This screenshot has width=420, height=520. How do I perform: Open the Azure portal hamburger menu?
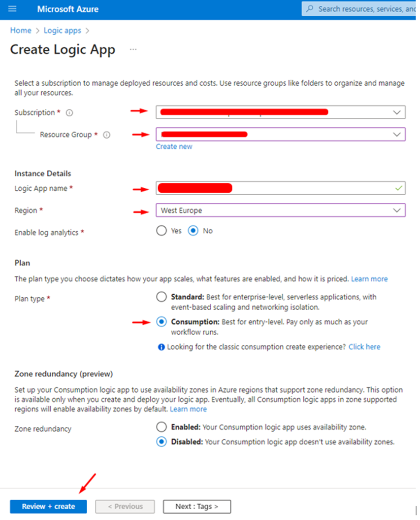coord(12,9)
